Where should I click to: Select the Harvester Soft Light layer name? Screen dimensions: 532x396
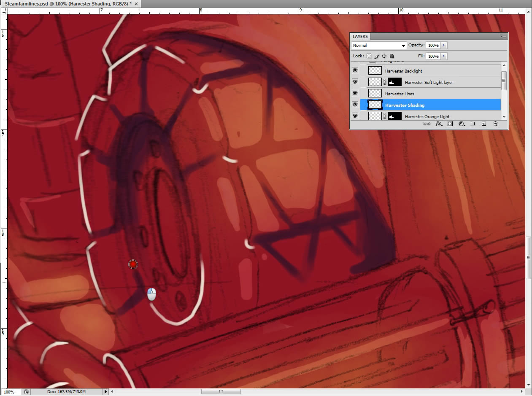point(429,82)
